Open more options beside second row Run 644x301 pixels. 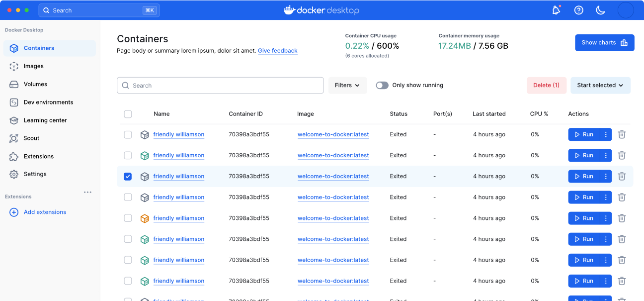point(606,156)
